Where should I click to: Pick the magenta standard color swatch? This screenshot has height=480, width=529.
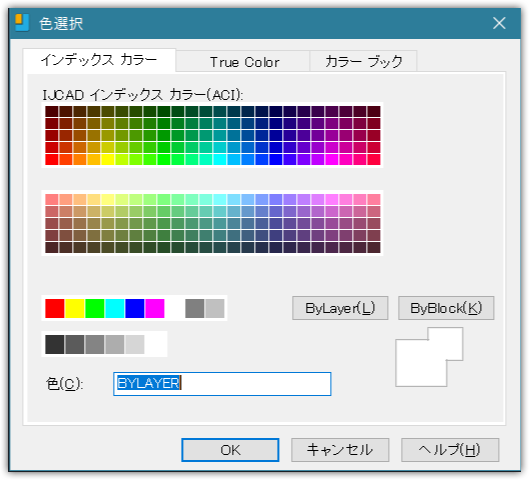pyautogui.click(x=155, y=308)
